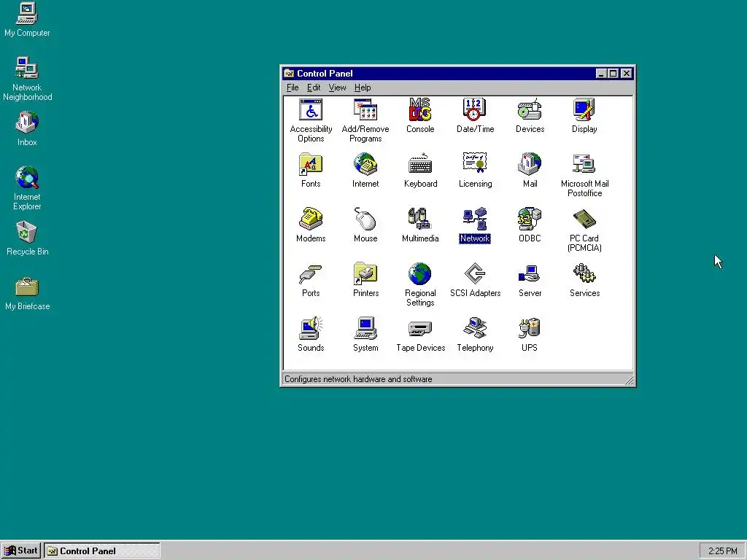Open the View menu
747x560 pixels.
click(x=337, y=87)
